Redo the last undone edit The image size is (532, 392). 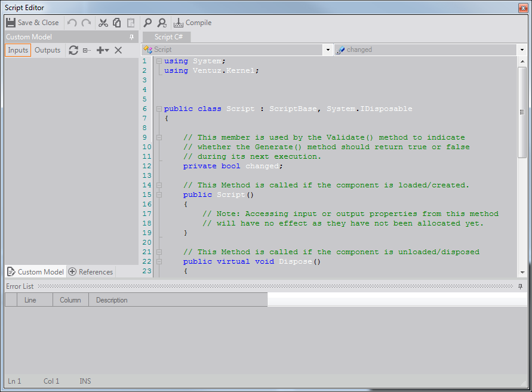click(x=86, y=23)
